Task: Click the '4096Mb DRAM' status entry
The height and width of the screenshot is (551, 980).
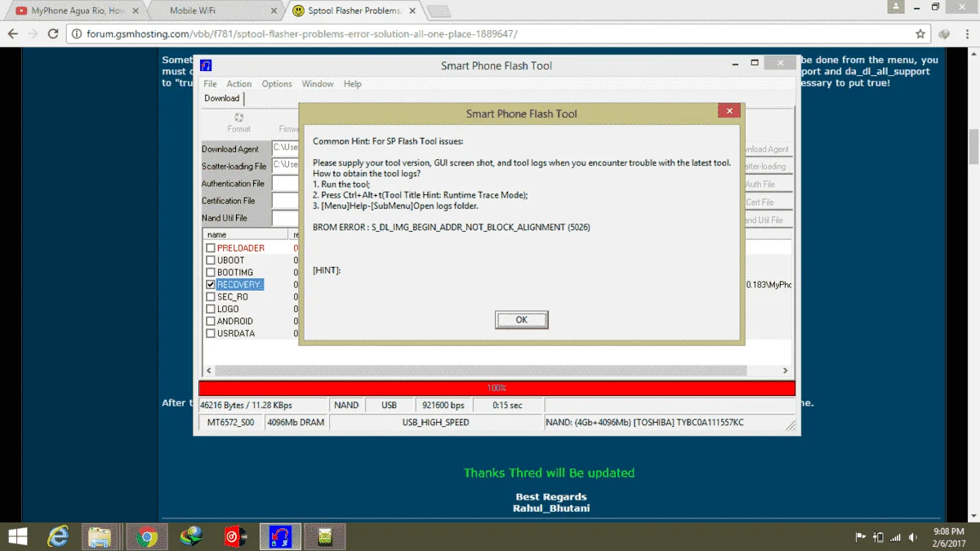Action: coord(296,423)
